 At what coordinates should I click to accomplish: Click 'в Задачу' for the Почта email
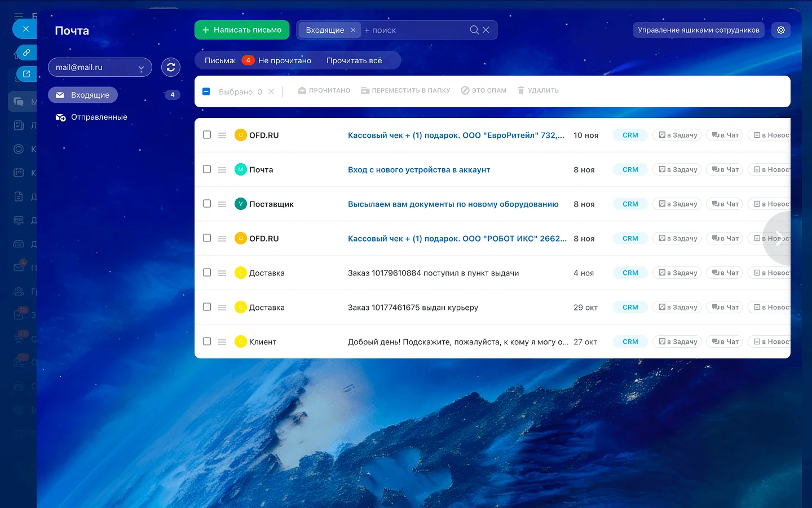click(677, 169)
